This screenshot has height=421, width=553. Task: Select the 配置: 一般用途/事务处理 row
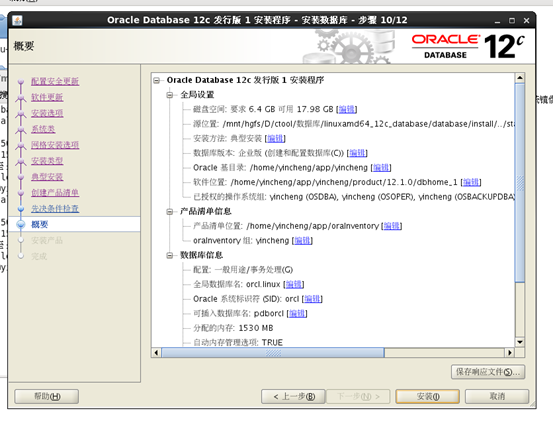pyautogui.click(x=243, y=270)
